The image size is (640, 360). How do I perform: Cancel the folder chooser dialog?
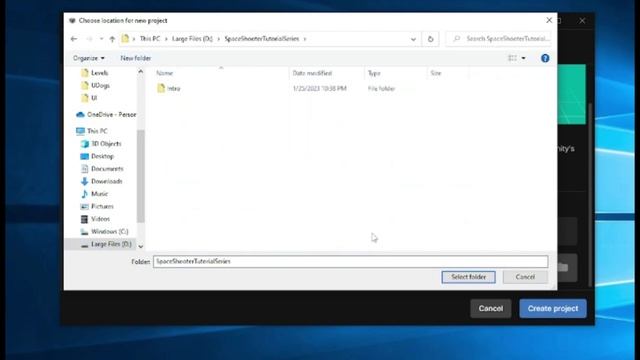click(525, 277)
